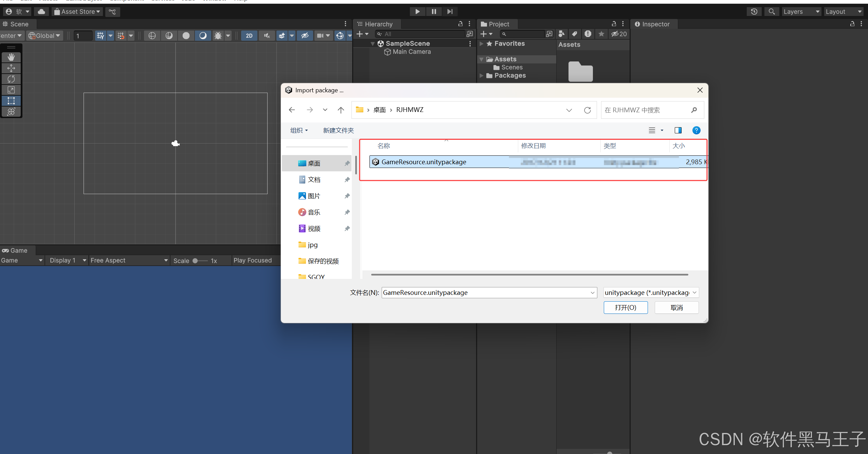The image size is (868, 454).
Task: Select the Move tool
Action: [11, 68]
